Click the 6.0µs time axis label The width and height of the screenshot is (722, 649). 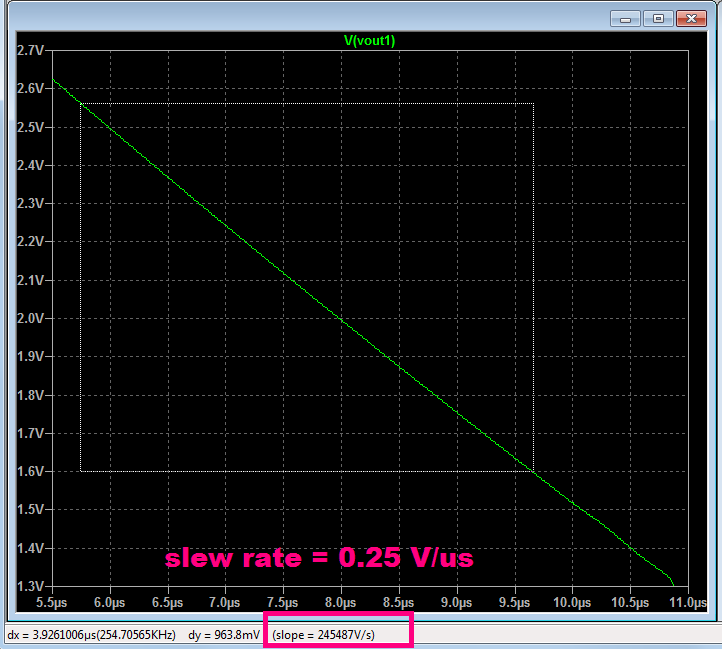[x=110, y=602]
